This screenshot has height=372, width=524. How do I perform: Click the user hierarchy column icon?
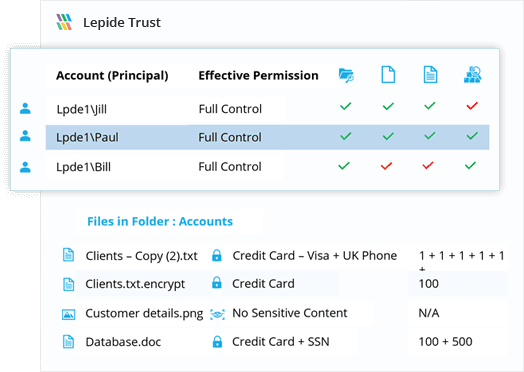coord(472,75)
